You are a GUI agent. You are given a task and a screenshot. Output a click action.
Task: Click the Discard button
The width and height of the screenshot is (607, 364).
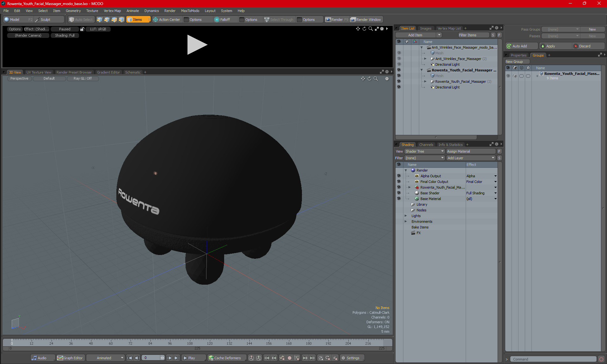588,46
